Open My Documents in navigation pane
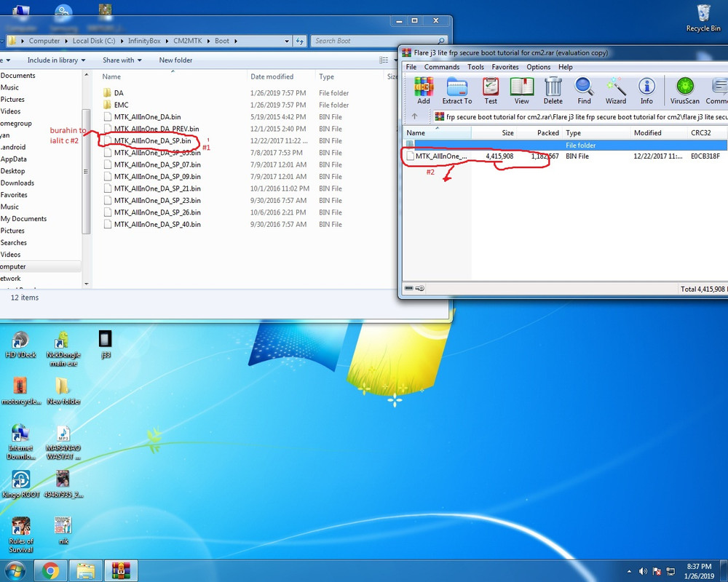 [23, 218]
